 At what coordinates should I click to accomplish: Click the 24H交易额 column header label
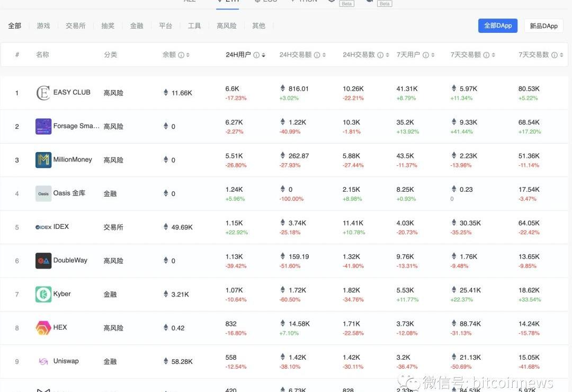[x=296, y=55]
